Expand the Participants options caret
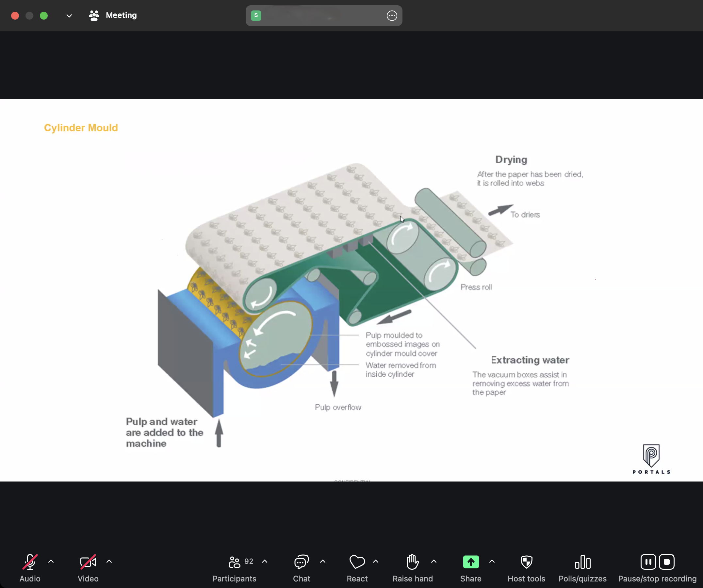The width and height of the screenshot is (703, 588). click(x=265, y=562)
